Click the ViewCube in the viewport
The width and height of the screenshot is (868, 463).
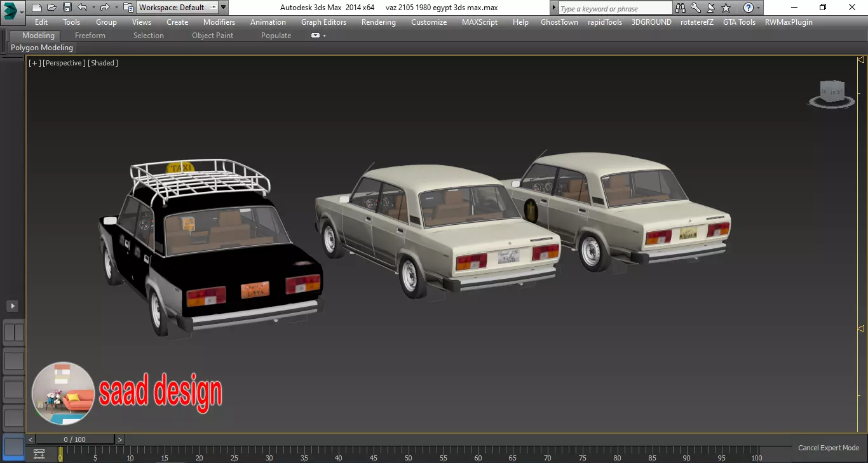[x=831, y=93]
